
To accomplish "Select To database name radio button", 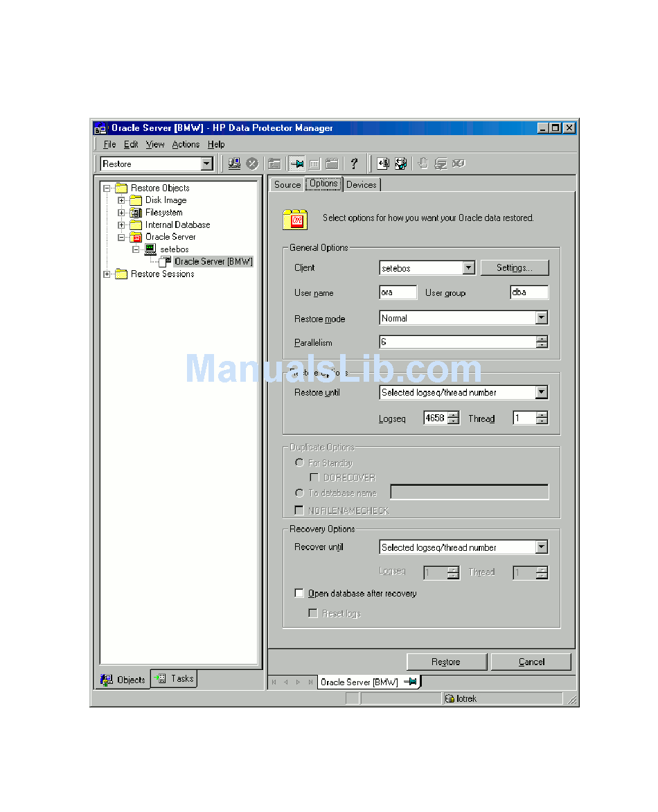I will coord(299,493).
